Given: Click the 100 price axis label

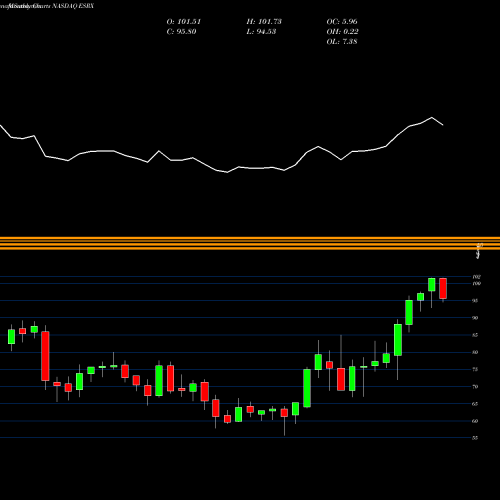Looking at the screenshot, I should tap(476, 283).
